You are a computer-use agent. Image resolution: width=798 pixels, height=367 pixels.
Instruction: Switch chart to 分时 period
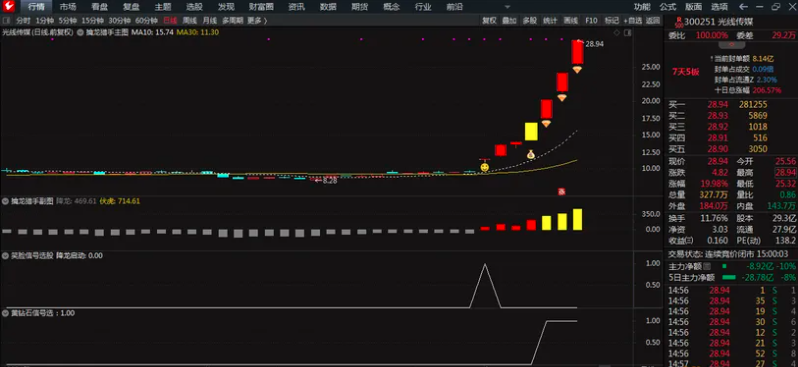(23, 21)
